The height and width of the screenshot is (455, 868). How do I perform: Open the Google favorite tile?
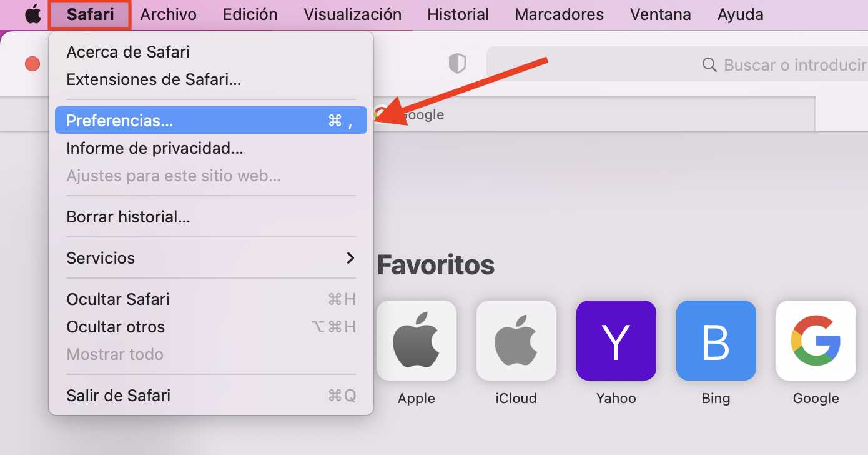click(x=816, y=341)
